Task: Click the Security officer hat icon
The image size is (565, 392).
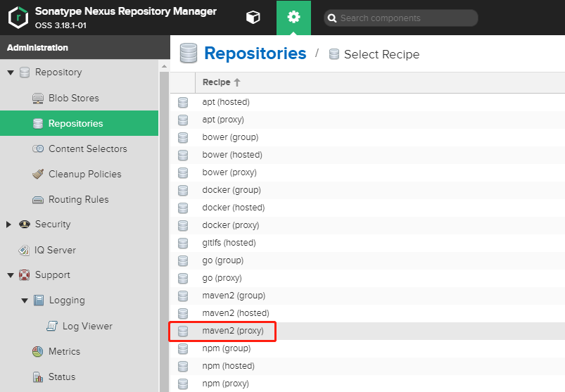Action: pos(25,224)
